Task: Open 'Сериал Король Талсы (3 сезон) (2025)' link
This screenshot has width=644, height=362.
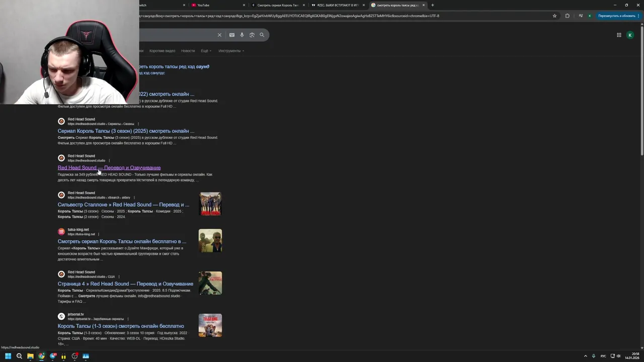Action: 126,131
